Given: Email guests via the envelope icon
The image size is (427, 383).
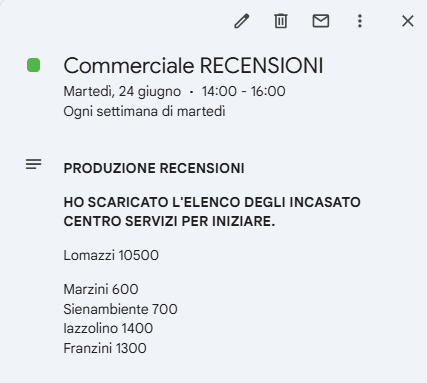Looking at the screenshot, I should (321, 21).
